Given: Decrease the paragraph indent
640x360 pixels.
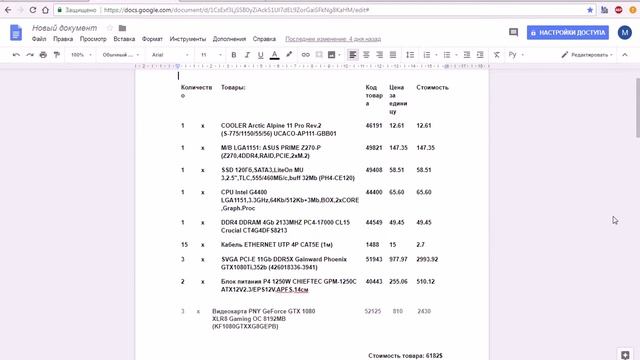Looking at the screenshot, I should tap(467, 55).
